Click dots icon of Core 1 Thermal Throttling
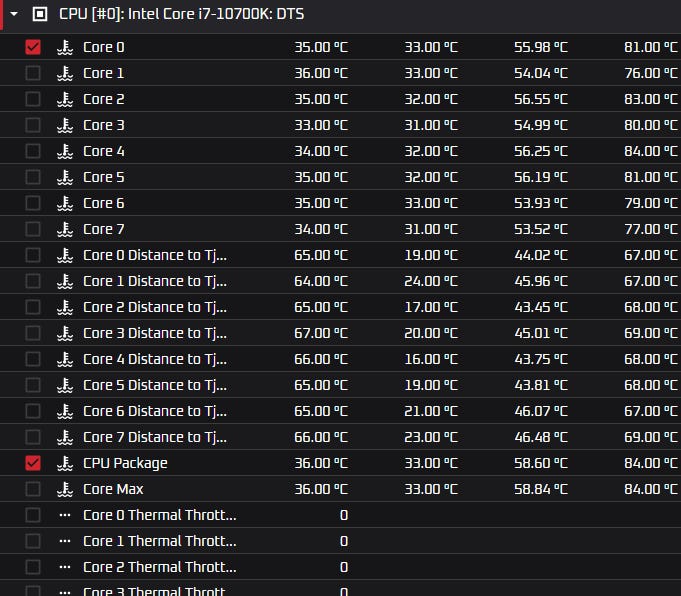Image resolution: width=681 pixels, height=596 pixels. (x=65, y=541)
